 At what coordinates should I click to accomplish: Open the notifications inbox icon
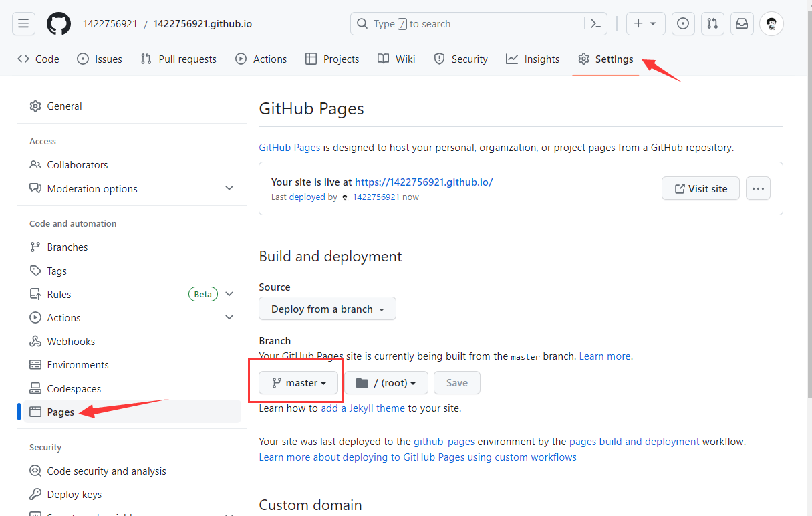[742, 24]
